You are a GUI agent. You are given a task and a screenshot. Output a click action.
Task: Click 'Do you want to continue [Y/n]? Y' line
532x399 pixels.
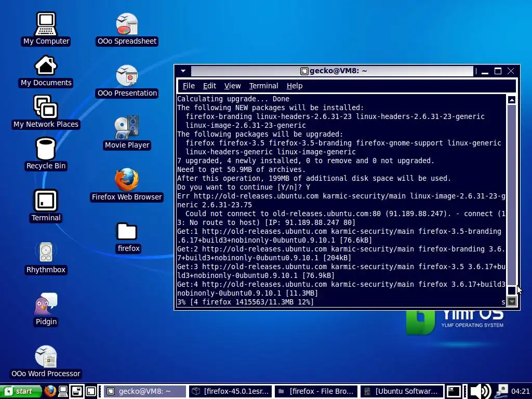(x=244, y=187)
